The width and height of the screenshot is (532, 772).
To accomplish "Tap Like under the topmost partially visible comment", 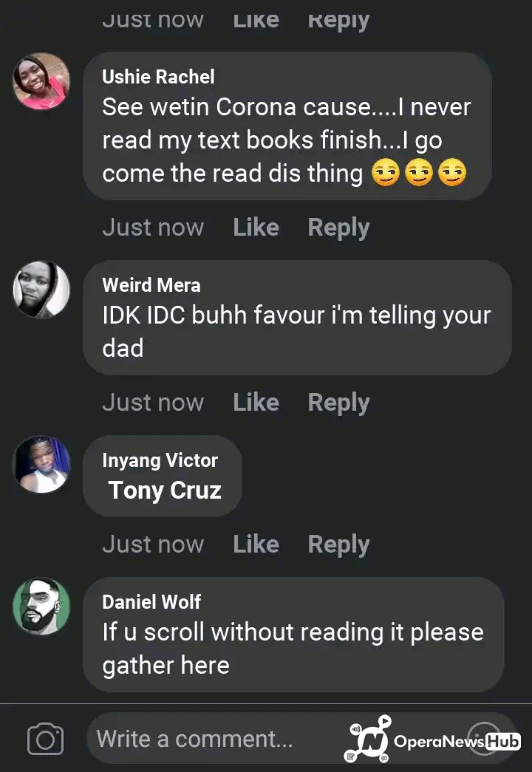I will coord(256,21).
